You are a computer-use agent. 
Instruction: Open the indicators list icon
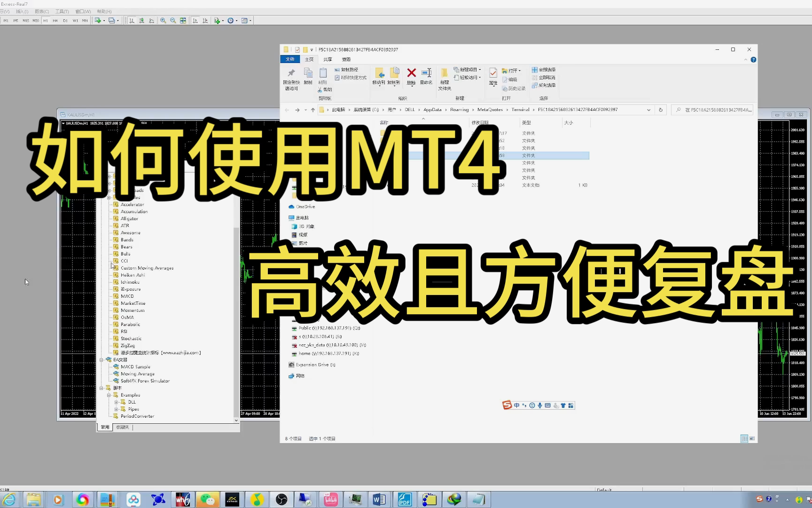point(217,21)
